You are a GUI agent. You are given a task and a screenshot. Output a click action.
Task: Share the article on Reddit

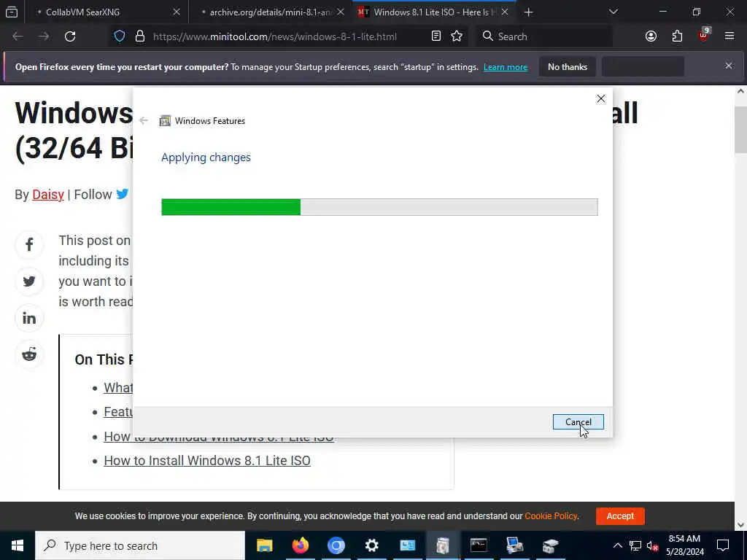[29, 355]
